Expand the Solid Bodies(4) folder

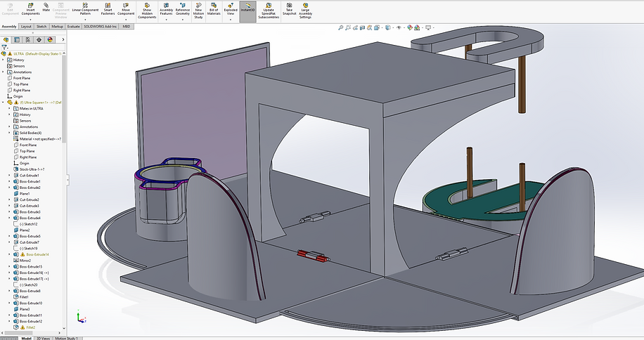pyautogui.click(x=9, y=133)
